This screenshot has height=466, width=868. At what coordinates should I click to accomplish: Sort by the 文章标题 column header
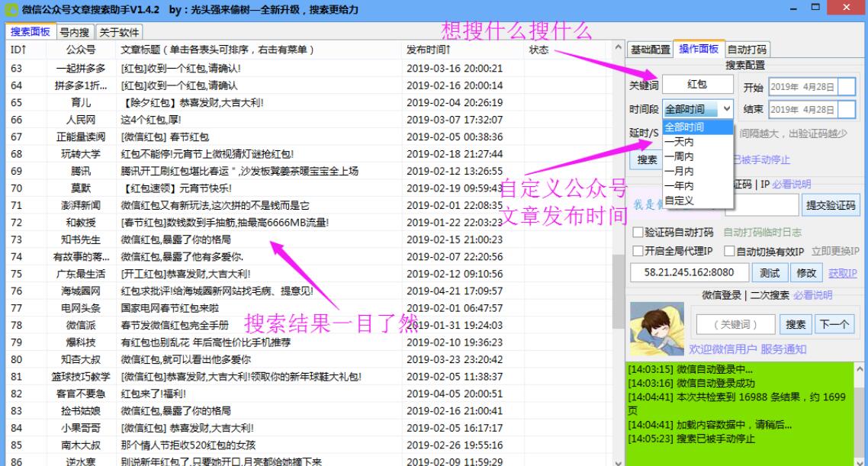point(259,50)
